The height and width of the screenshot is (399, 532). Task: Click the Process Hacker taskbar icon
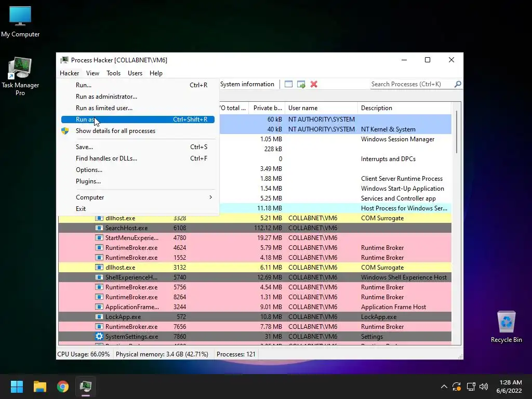[86, 387]
